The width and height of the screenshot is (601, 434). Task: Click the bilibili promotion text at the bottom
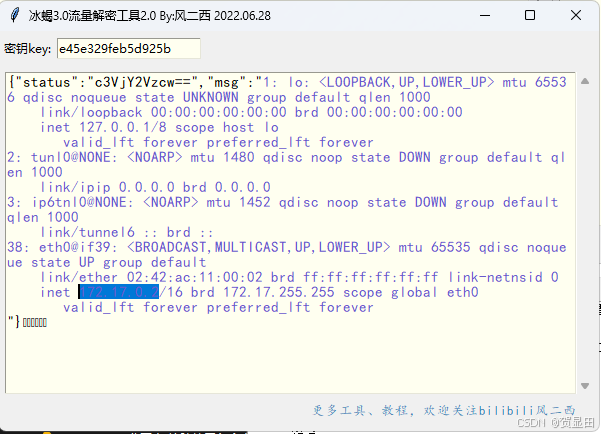click(444, 410)
